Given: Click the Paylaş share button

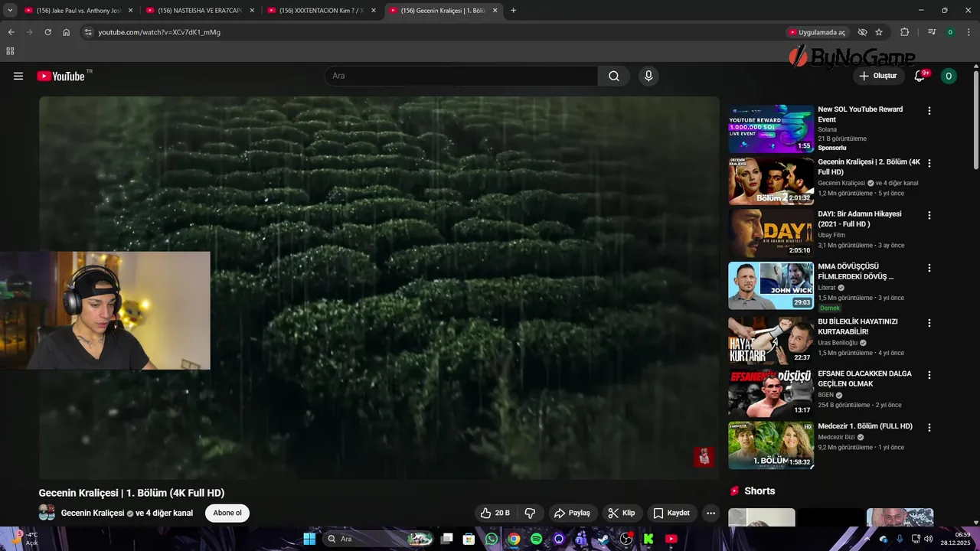Looking at the screenshot, I should coord(572,513).
